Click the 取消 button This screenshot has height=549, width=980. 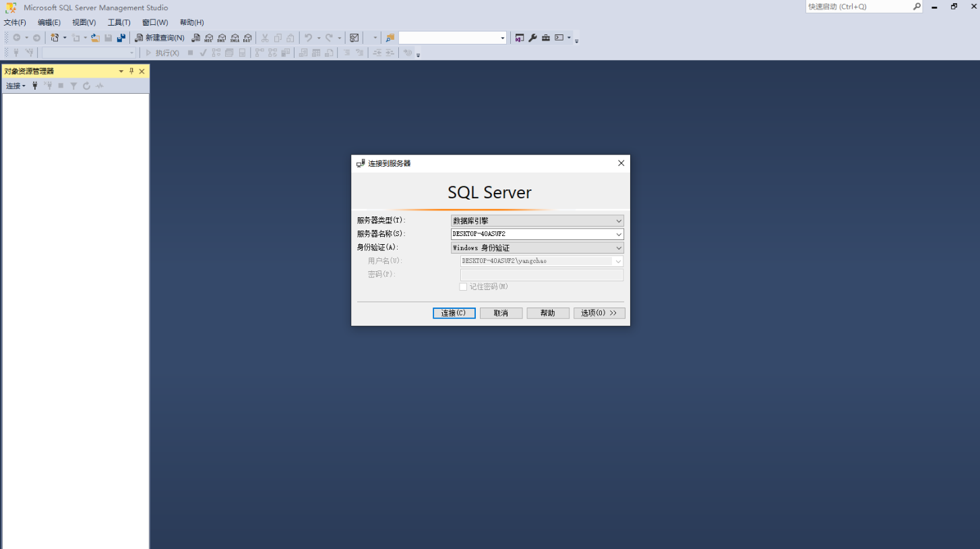501,313
